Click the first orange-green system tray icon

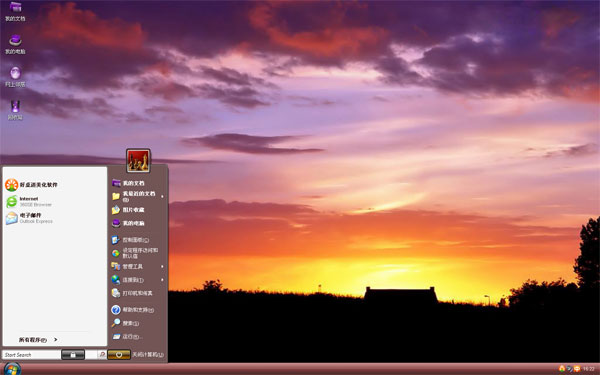[x=562, y=369]
